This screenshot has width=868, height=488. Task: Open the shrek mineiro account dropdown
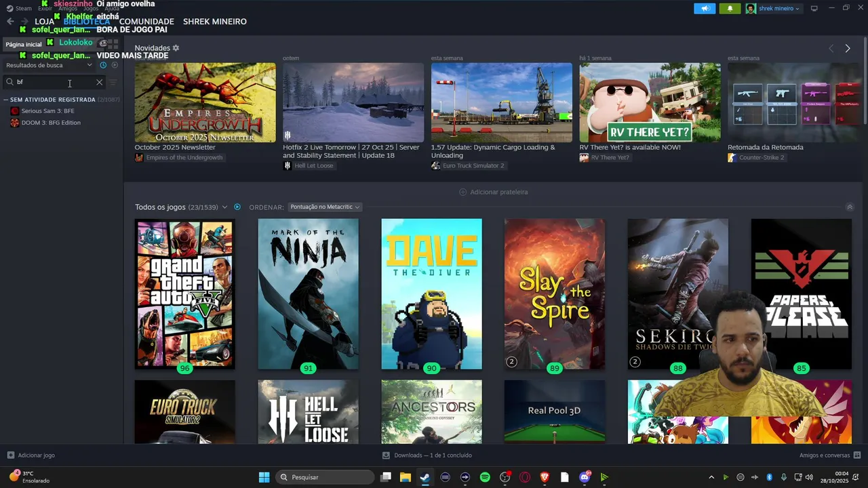(x=773, y=8)
